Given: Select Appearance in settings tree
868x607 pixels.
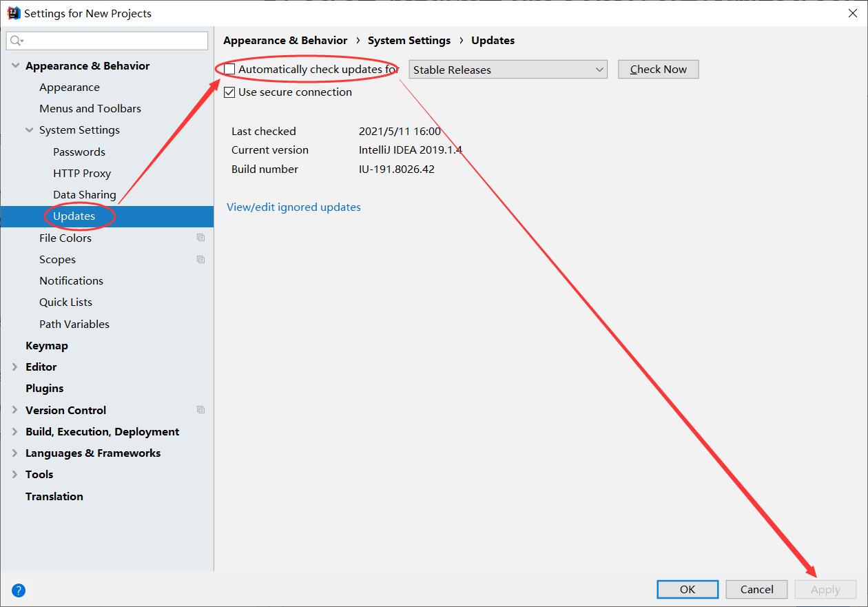Looking at the screenshot, I should click(x=70, y=88).
